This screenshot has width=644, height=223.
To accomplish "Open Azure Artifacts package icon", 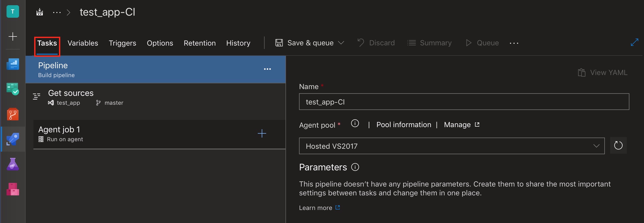I will [x=13, y=189].
